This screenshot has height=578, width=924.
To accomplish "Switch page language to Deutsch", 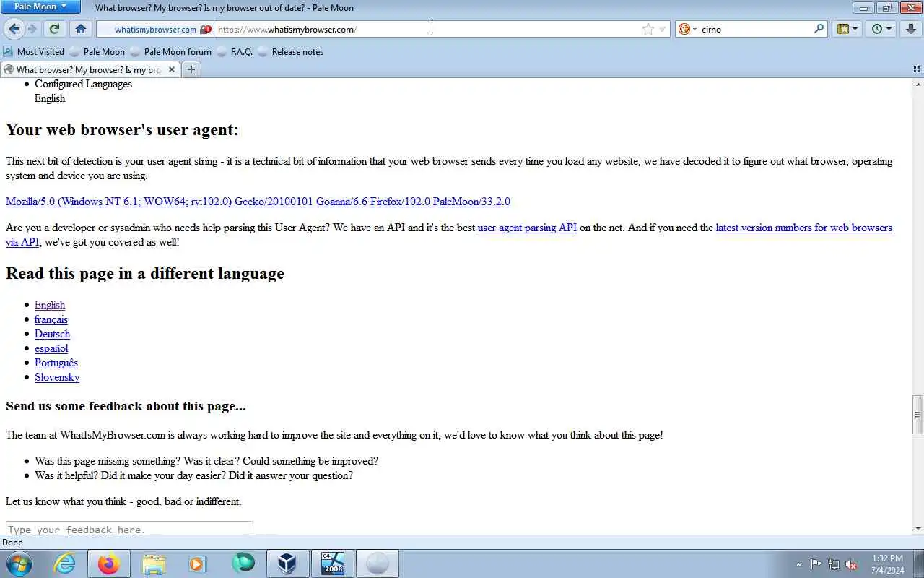I will [x=52, y=334].
